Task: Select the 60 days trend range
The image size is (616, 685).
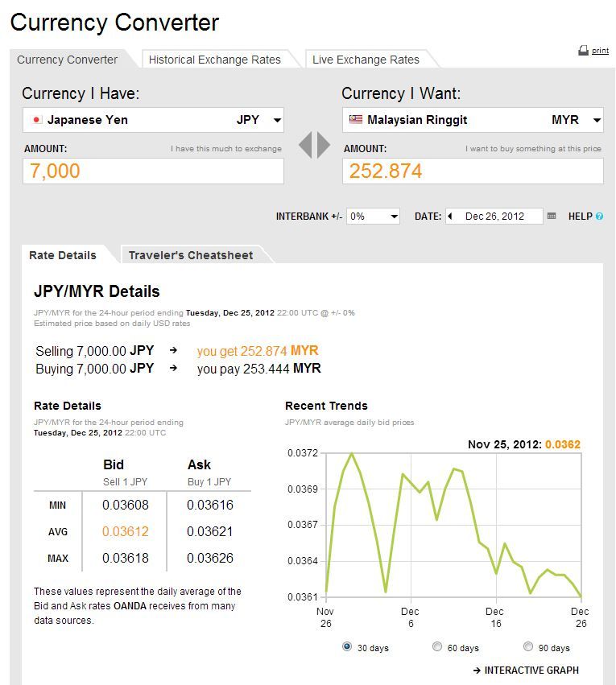Action: pos(437,646)
